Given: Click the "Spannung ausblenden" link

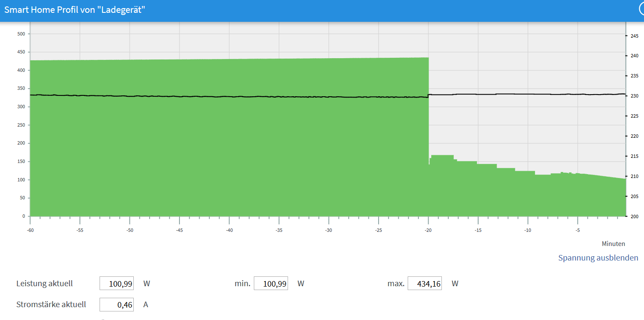Looking at the screenshot, I should [598, 258].
